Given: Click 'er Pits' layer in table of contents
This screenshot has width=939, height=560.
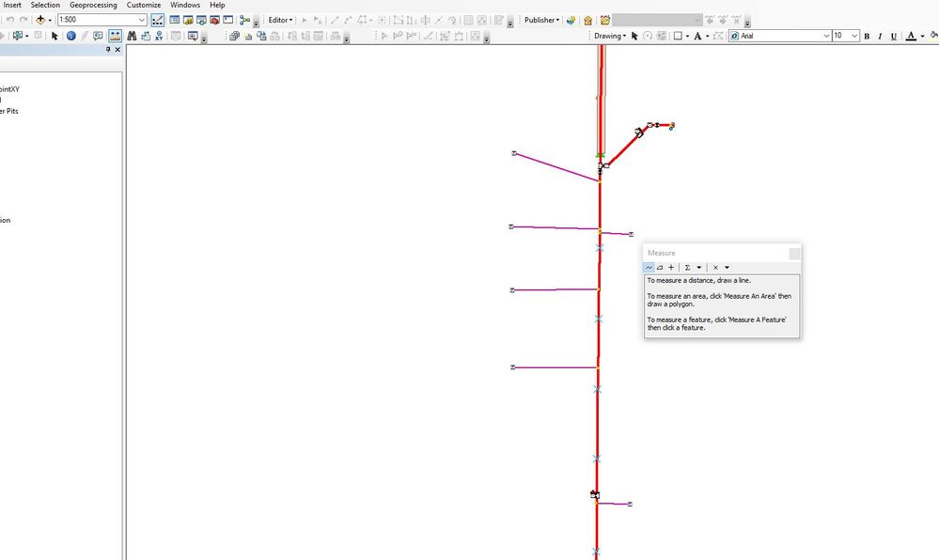Looking at the screenshot, I should [9, 112].
